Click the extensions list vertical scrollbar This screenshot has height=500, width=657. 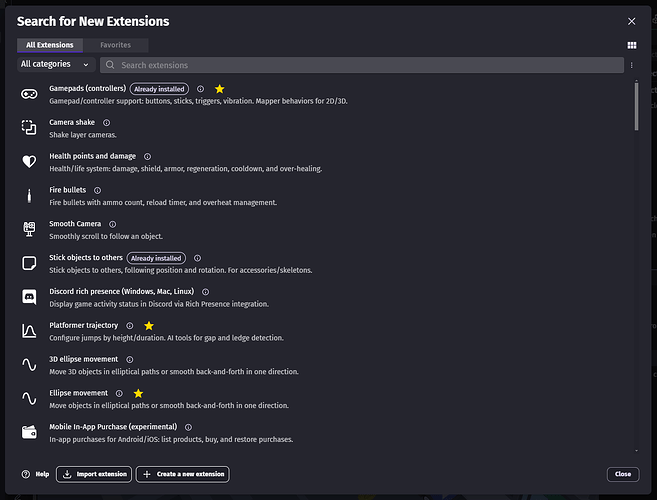[636, 108]
